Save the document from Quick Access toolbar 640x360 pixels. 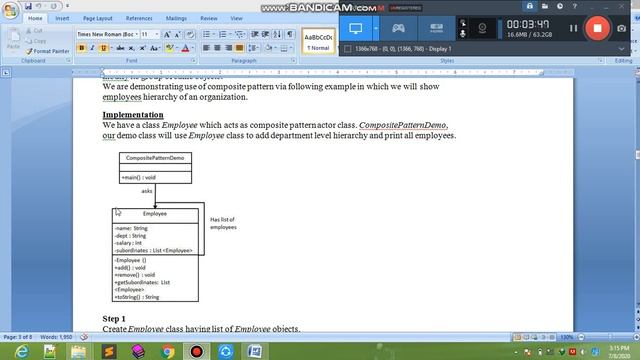(28, 6)
